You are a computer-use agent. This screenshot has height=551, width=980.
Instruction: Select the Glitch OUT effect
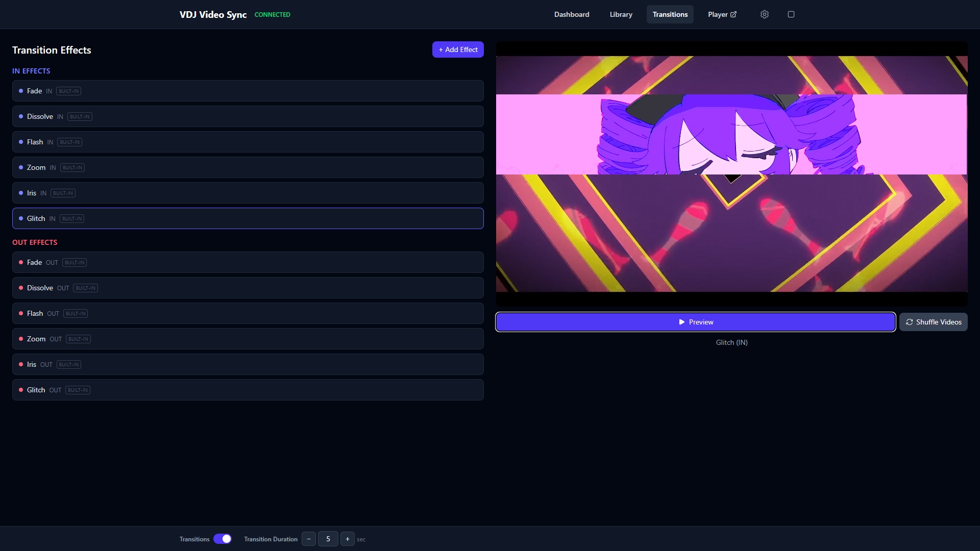tap(248, 389)
